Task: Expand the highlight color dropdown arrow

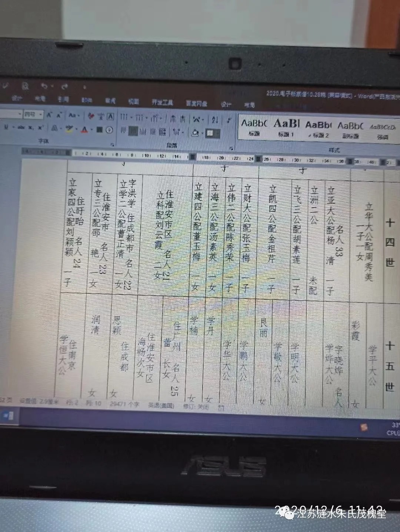Action: coord(76,129)
